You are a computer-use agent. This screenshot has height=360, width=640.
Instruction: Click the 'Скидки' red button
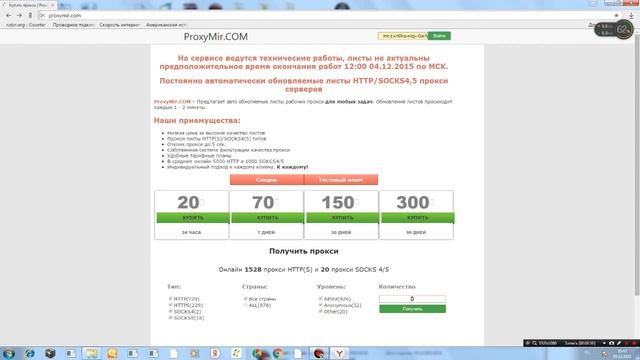click(267, 180)
